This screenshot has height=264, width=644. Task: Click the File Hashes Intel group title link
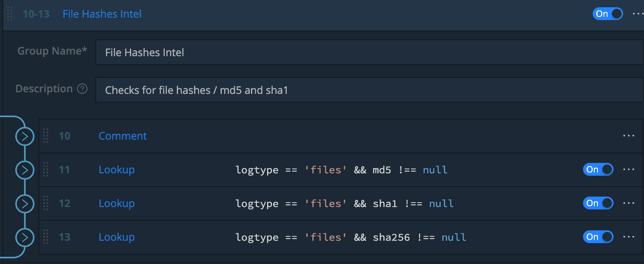click(x=102, y=14)
